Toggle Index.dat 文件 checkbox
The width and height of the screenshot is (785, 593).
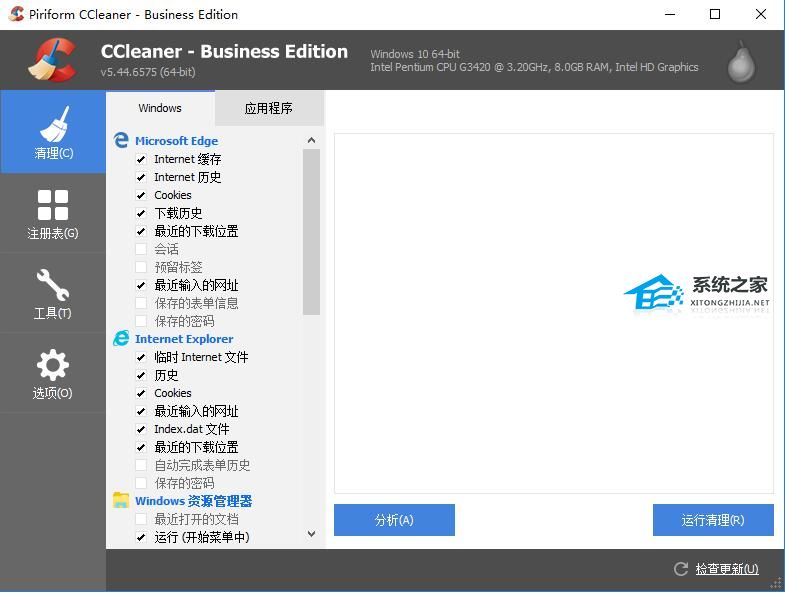pos(141,429)
